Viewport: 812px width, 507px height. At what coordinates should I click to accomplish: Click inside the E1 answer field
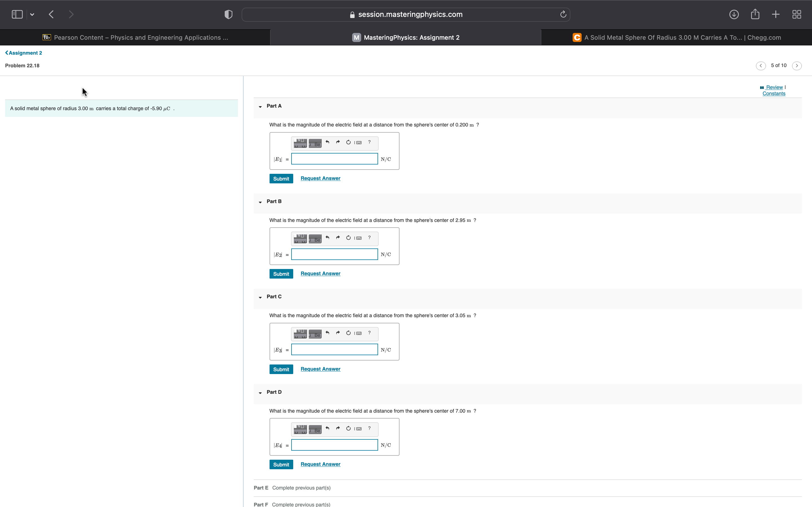pyautogui.click(x=334, y=159)
